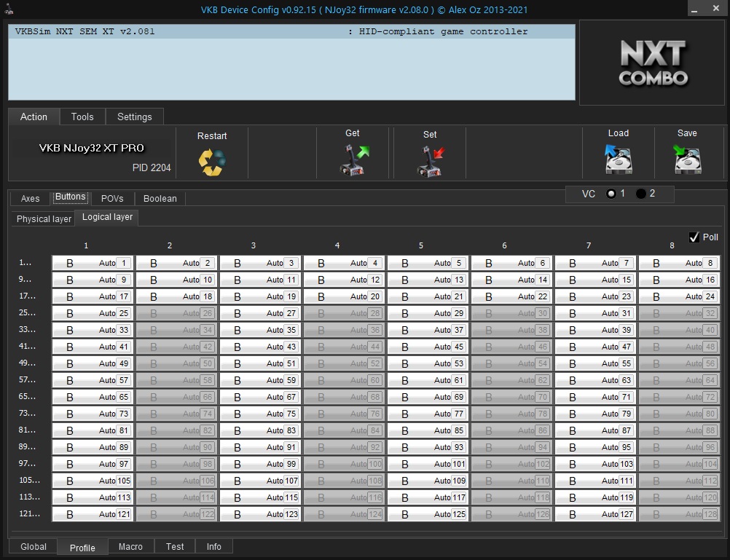The width and height of the screenshot is (730, 560).
Task: Select VC radio option 2
Action: 641,194
